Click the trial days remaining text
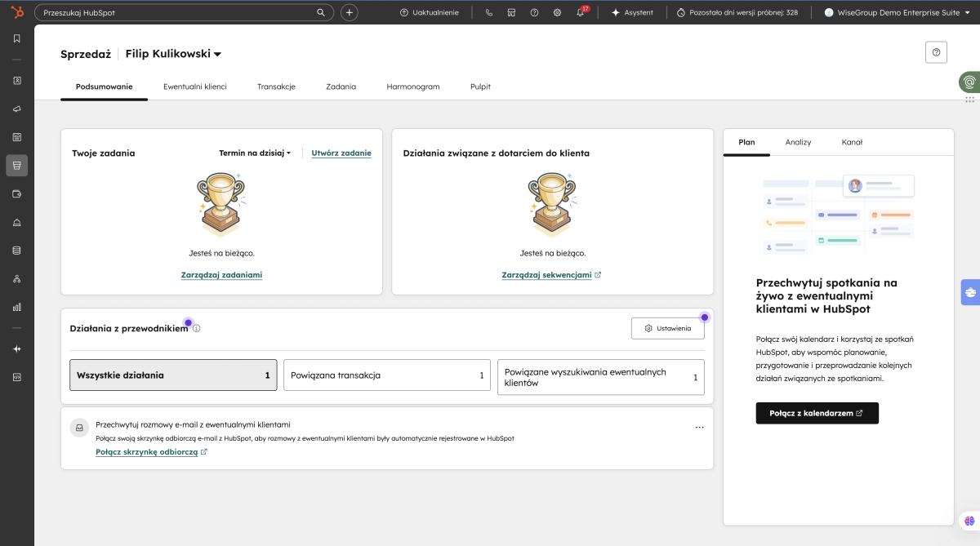The image size is (980, 546). 737,12
